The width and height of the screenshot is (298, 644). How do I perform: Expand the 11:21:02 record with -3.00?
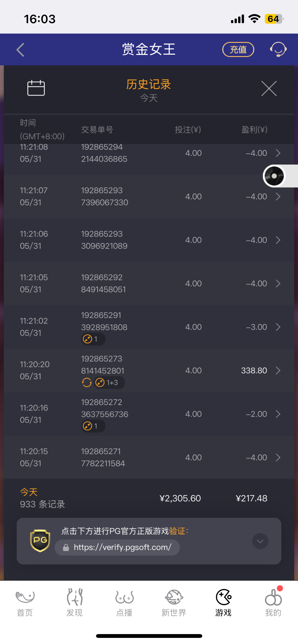(x=278, y=327)
